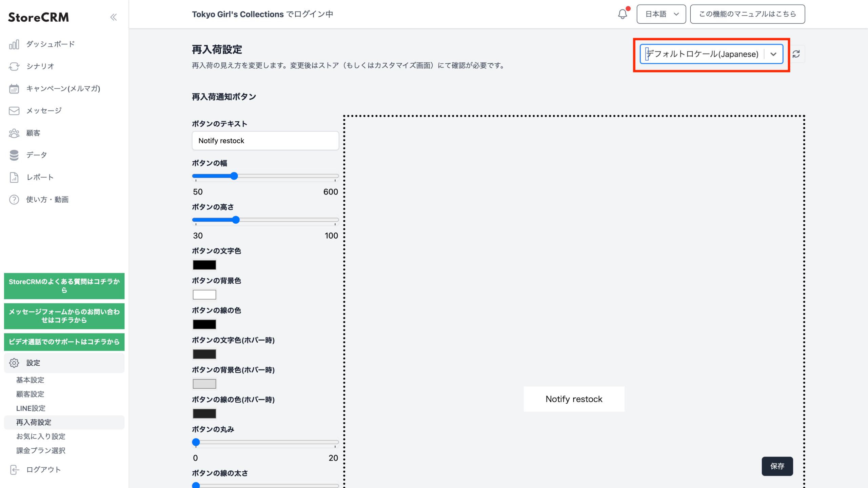Collapse the StoreCRM sidebar with the chevron icon
This screenshot has width=868, height=488.
pos(113,17)
